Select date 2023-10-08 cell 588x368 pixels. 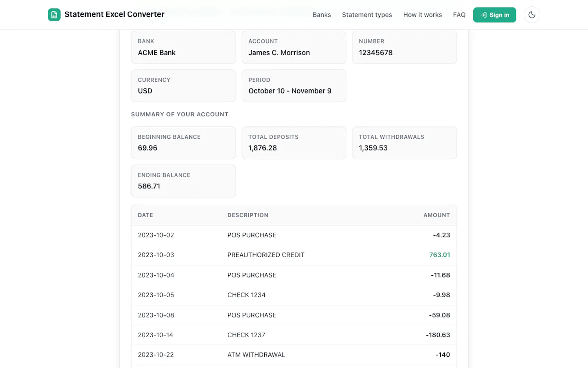[156, 315]
